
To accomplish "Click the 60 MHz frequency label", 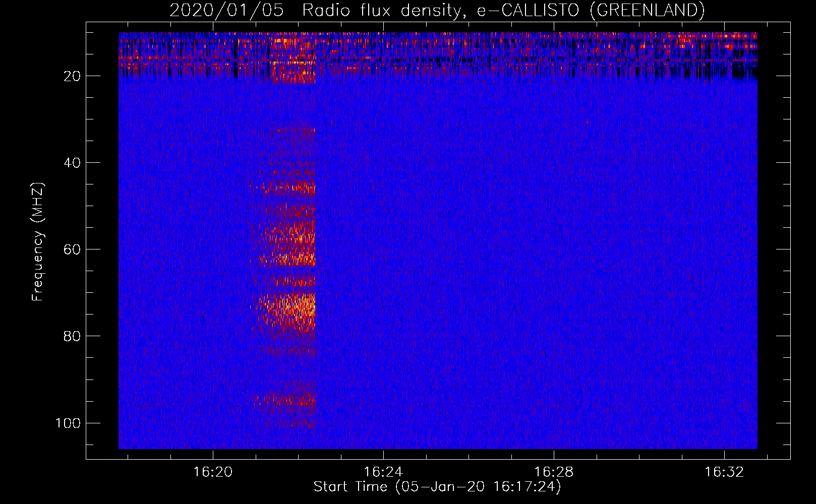I will [x=72, y=249].
